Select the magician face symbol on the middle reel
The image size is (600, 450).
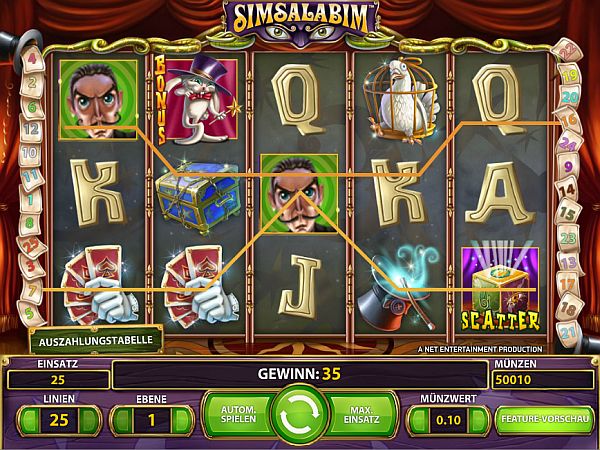click(x=299, y=194)
